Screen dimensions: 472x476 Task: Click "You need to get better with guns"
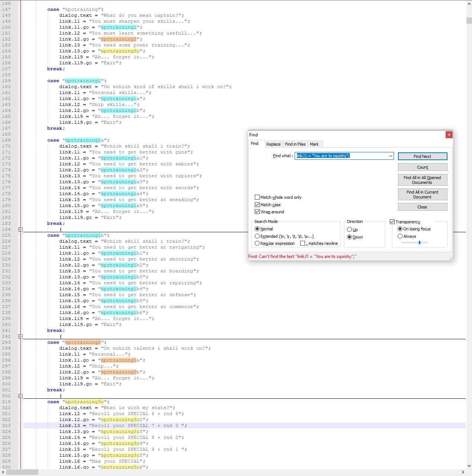click(141, 152)
